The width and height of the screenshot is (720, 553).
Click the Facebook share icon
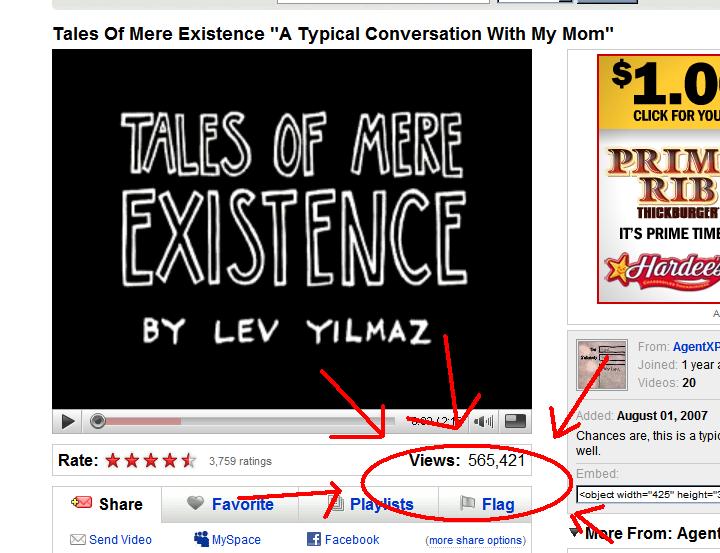pos(314,539)
